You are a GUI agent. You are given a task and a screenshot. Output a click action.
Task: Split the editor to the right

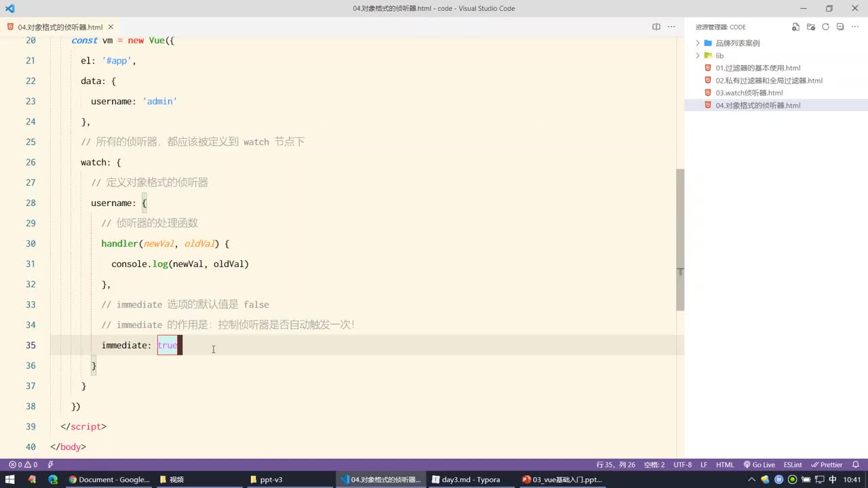point(656,27)
